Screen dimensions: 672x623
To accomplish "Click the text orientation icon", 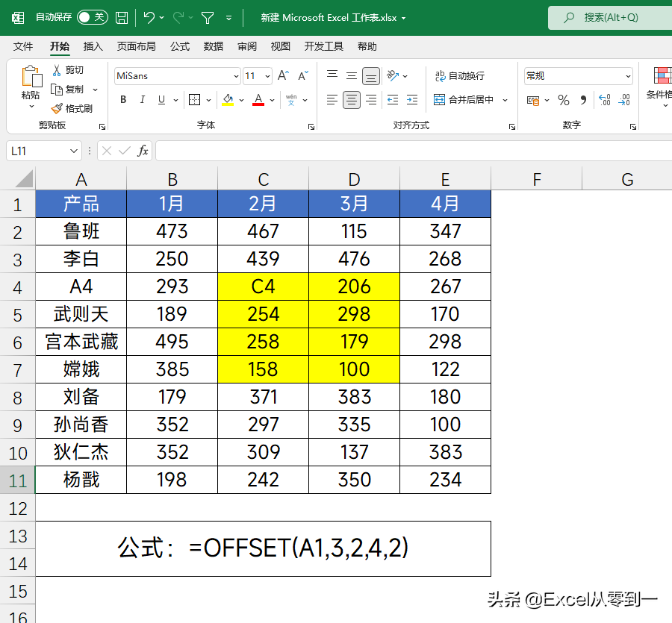I will tap(393, 76).
